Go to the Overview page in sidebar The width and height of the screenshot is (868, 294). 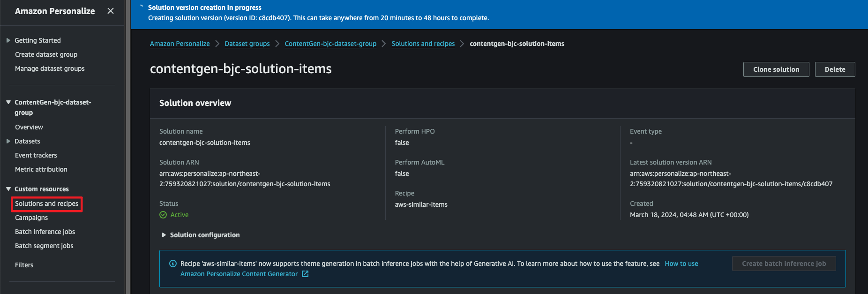tap(29, 127)
